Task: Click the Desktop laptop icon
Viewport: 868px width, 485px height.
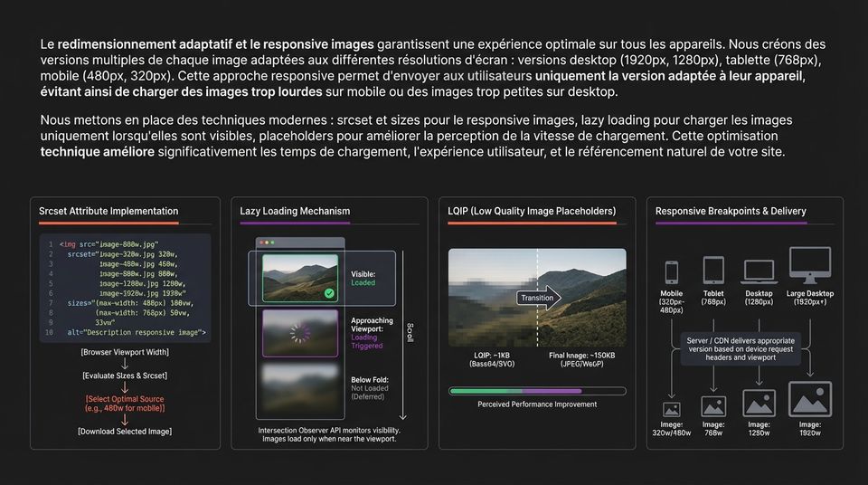Action: point(759,272)
